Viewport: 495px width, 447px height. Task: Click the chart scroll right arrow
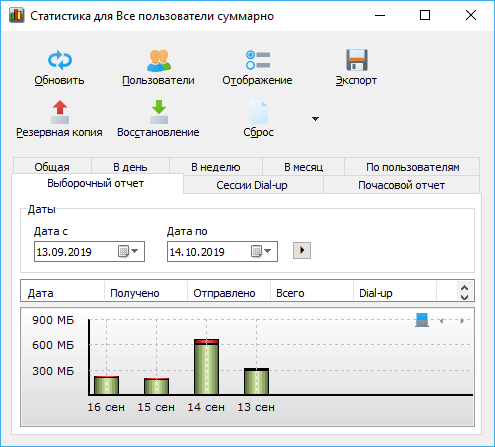pyautogui.click(x=462, y=321)
